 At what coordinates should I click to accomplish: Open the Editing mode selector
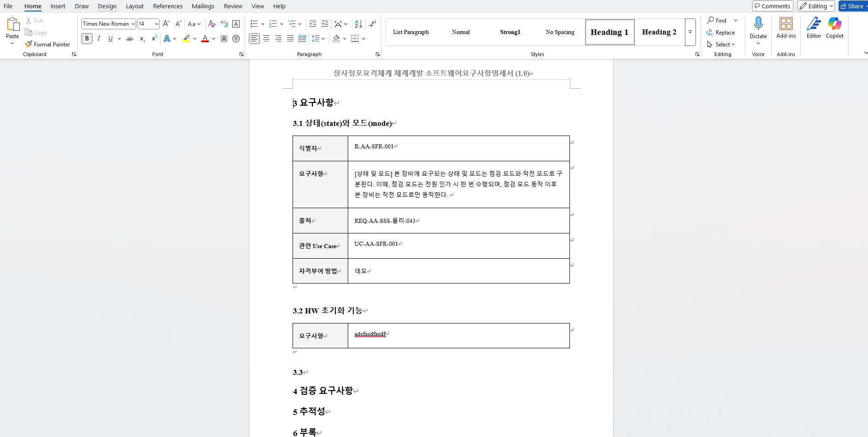click(815, 6)
